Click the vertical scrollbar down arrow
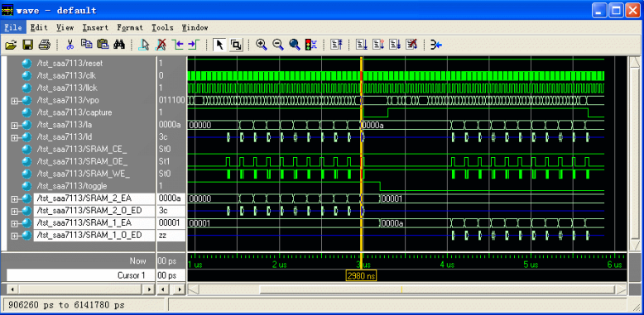644x315 pixels. pyautogui.click(x=635, y=246)
